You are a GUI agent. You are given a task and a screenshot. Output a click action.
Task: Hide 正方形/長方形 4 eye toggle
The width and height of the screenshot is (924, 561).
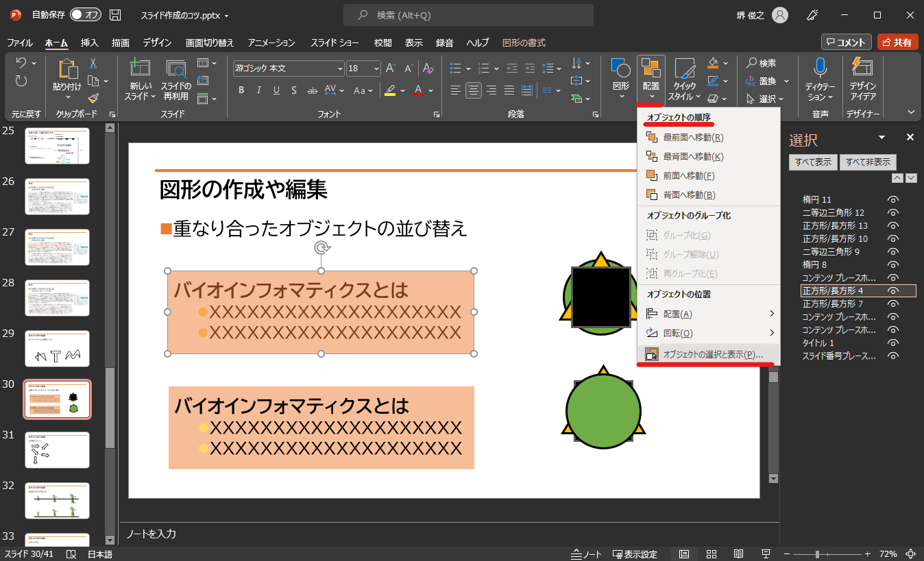[892, 290]
